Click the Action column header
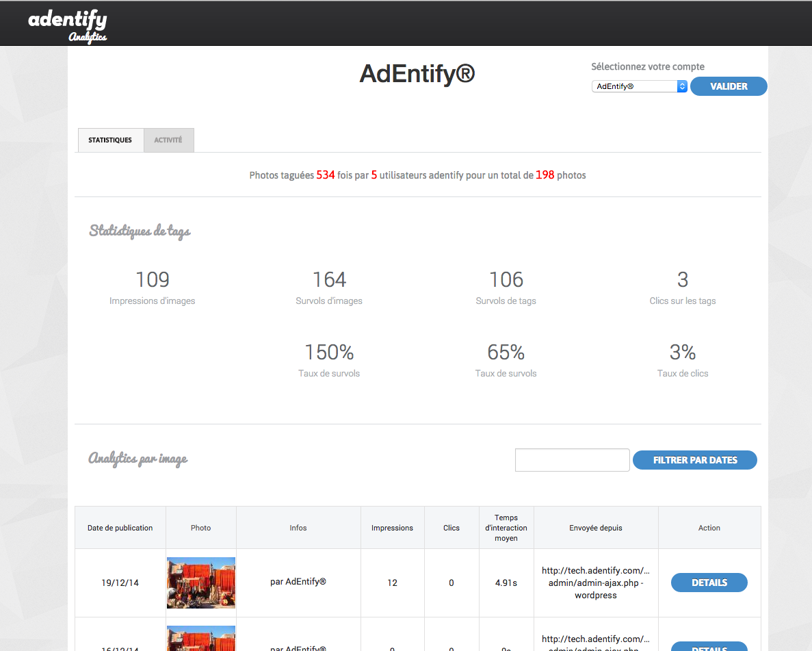Viewport: 812px width, 651px height. [709, 528]
